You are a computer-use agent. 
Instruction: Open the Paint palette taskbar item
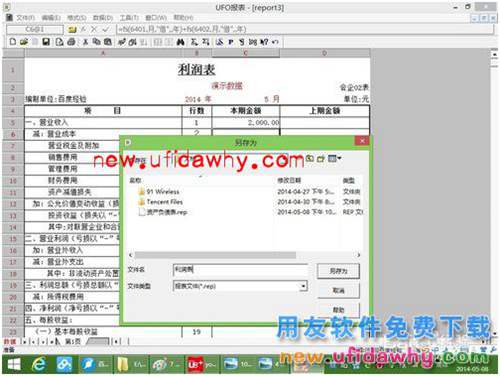[166, 364]
